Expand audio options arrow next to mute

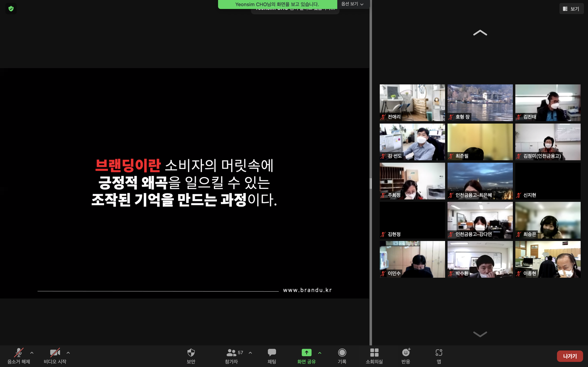tap(32, 353)
